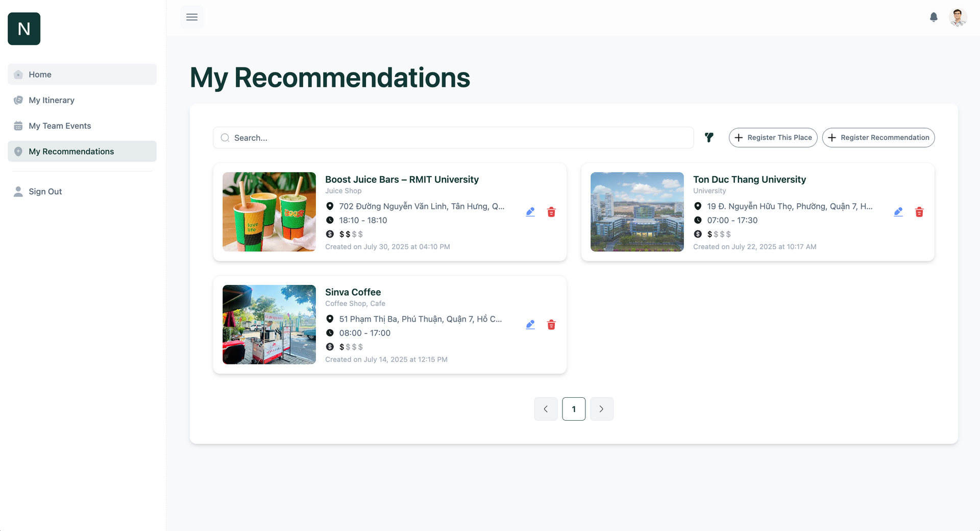The image size is (980, 531).
Task: Open the user profile avatar
Action: [x=958, y=17]
